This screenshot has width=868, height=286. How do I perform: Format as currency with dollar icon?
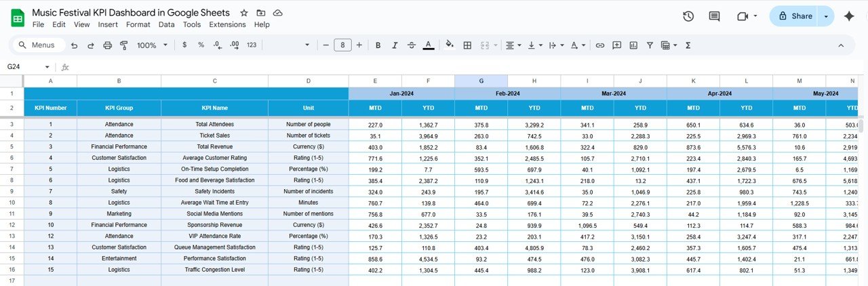pos(184,45)
